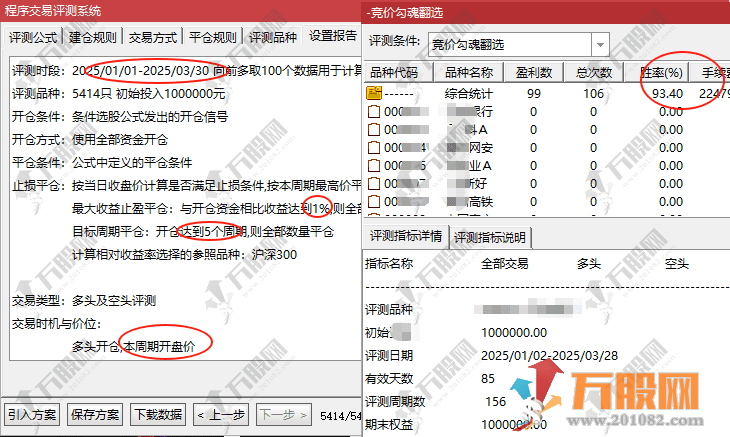730x437 pixels.
Task: Select the 交易方式 tab
Action: tap(153, 37)
